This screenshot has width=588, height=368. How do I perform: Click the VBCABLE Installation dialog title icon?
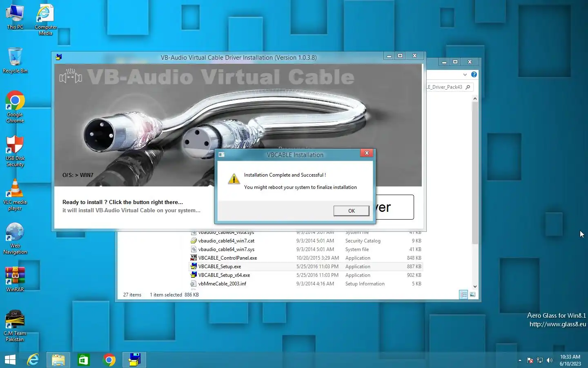[x=222, y=155]
